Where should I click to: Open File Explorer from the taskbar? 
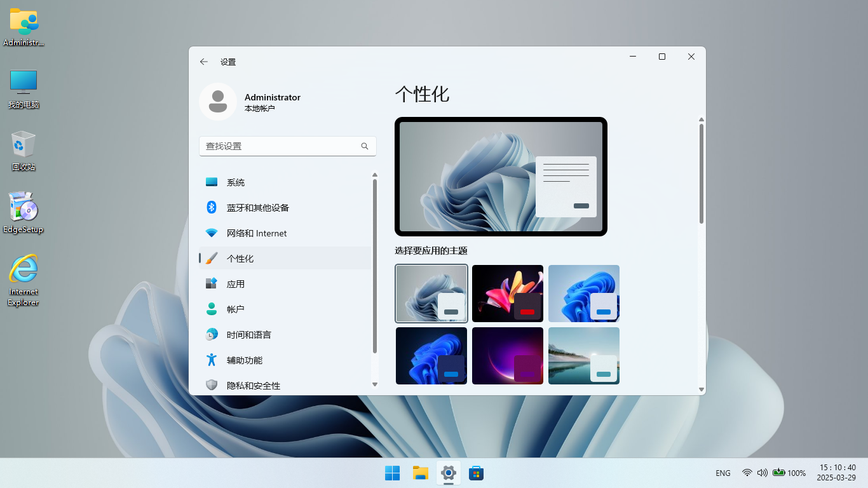(421, 473)
